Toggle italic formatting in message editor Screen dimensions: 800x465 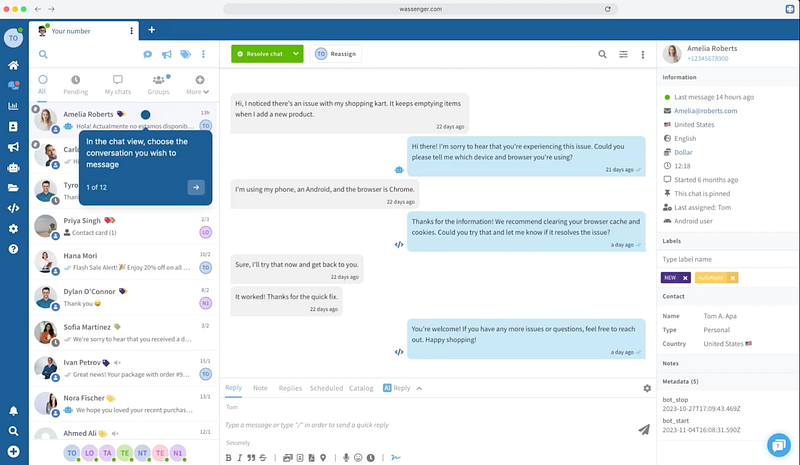(x=241, y=458)
